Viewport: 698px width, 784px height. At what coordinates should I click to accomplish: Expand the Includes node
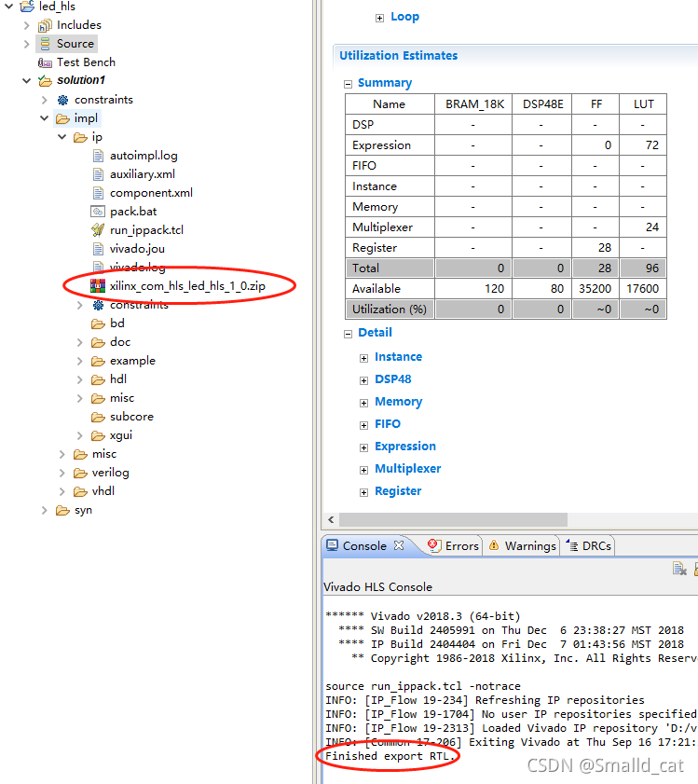27,25
